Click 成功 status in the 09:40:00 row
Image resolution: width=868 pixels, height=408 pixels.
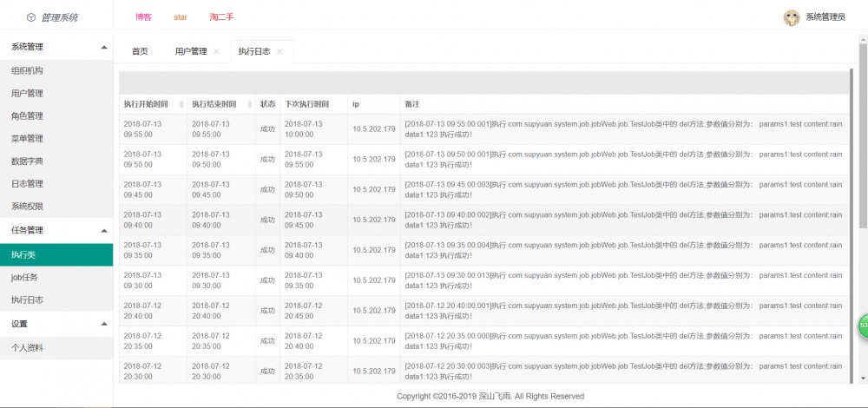(x=267, y=220)
